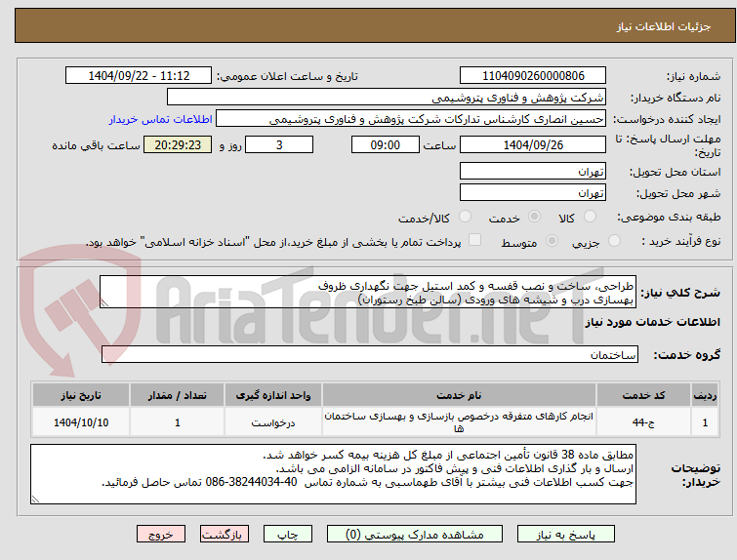Viewport: 737px width, 560px height.
Task: Click the remaining time field 20:29:23
Action: pos(178,144)
